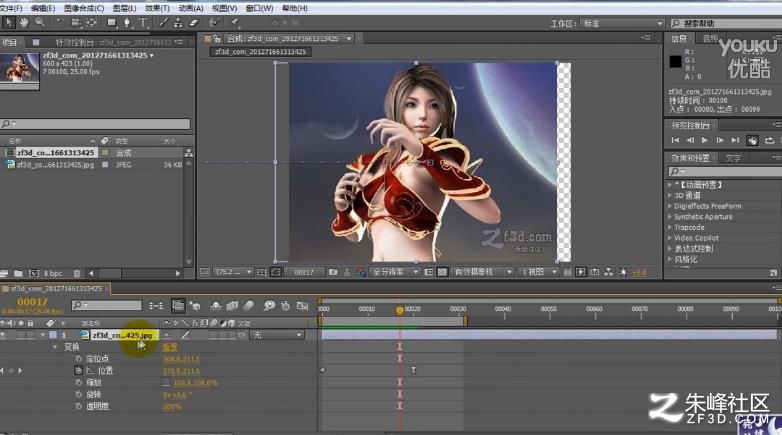Select the Pen tool
This screenshot has height=435, width=782.
coord(127,22)
